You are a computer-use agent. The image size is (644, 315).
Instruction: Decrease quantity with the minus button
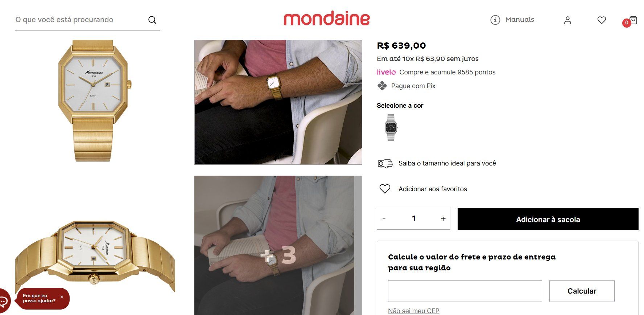(x=384, y=218)
